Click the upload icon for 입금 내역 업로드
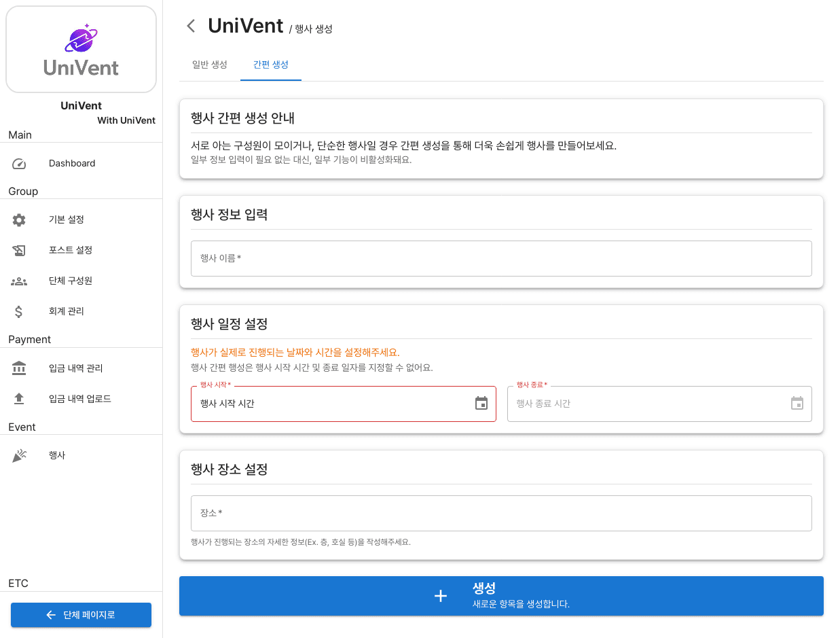Image resolution: width=840 pixels, height=638 pixels. (x=19, y=399)
